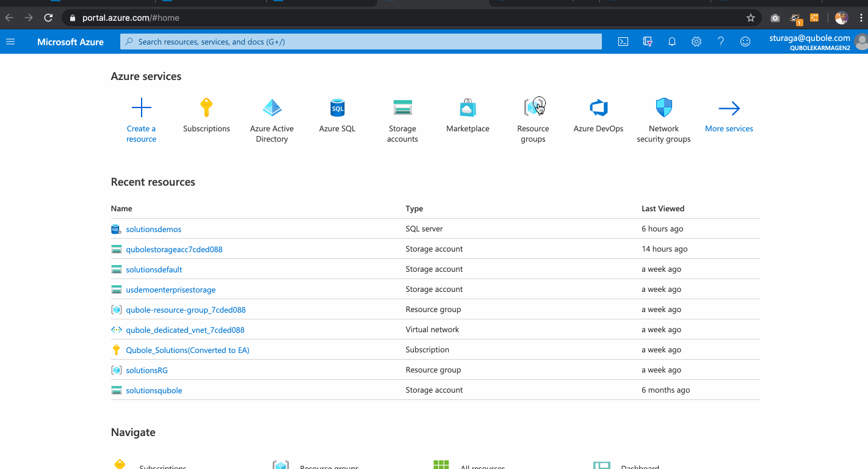Open the solutionsqubole storage account link
The width and height of the screenshot is (868, 469).
(x=154, y=391)
